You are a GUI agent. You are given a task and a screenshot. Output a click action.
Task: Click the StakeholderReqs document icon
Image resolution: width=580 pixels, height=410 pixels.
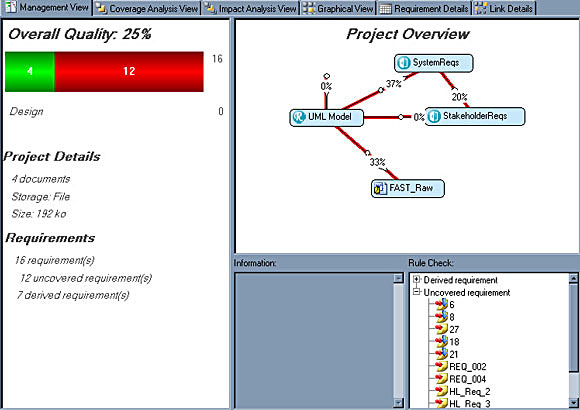(x=434, y=116)
